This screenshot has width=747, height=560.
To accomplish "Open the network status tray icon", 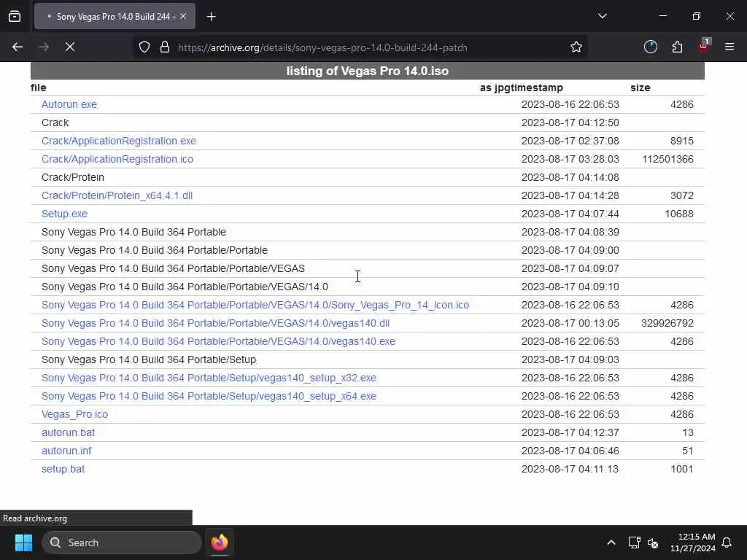I will 634,542.
